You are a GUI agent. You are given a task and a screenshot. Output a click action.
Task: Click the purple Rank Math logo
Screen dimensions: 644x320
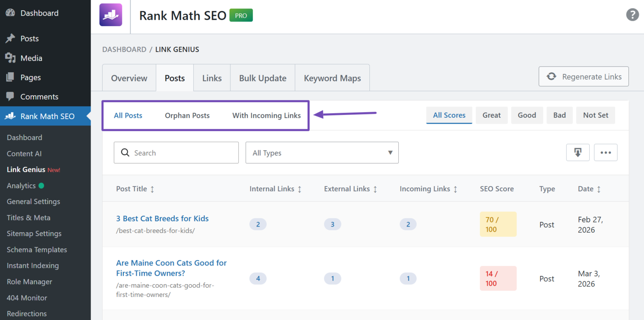coord(111,15)
